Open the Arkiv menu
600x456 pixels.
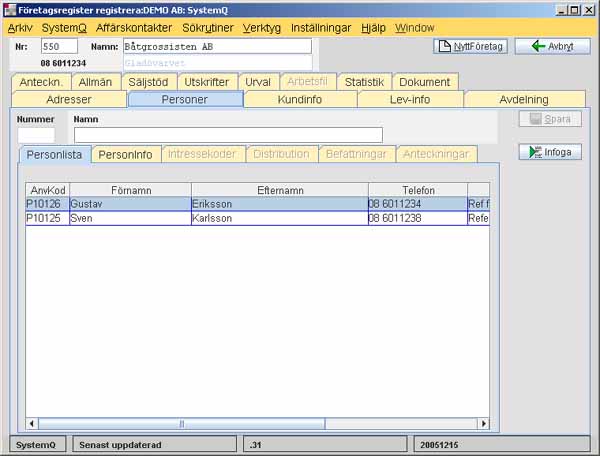pyautogui.click(x=20, y=28)
